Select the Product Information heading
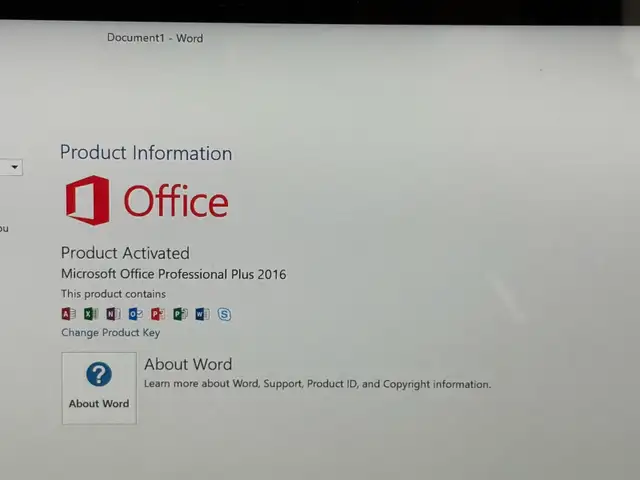 pos(146,153)
